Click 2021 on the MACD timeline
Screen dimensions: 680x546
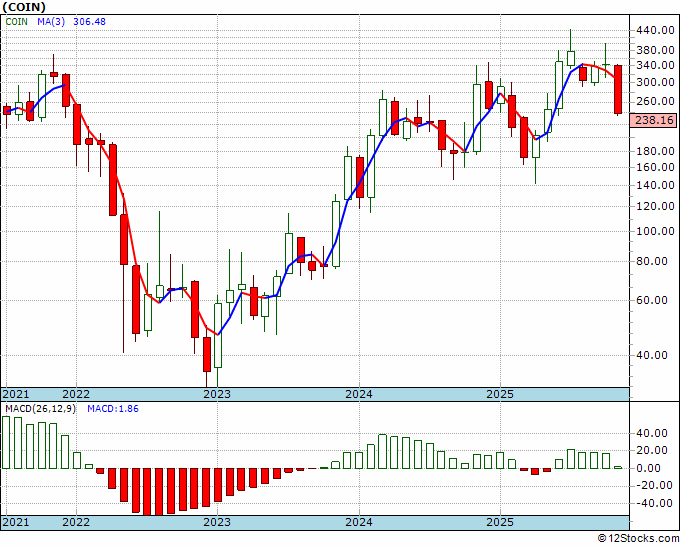(16, 522)
